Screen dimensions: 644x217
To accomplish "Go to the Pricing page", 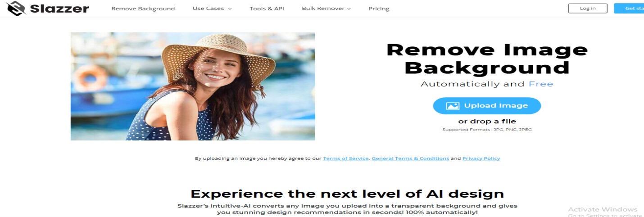I will pos(379,9).
